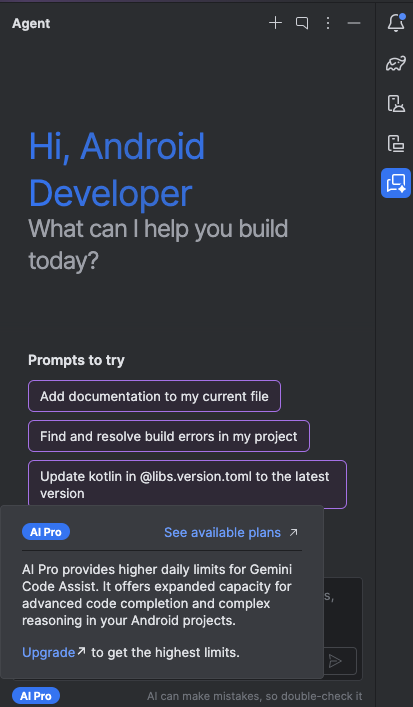The height and width of the screenshot is (707, 413).
Task: Click the AI Pro description paragraph in popup
Action: click(x=157, y=595)
